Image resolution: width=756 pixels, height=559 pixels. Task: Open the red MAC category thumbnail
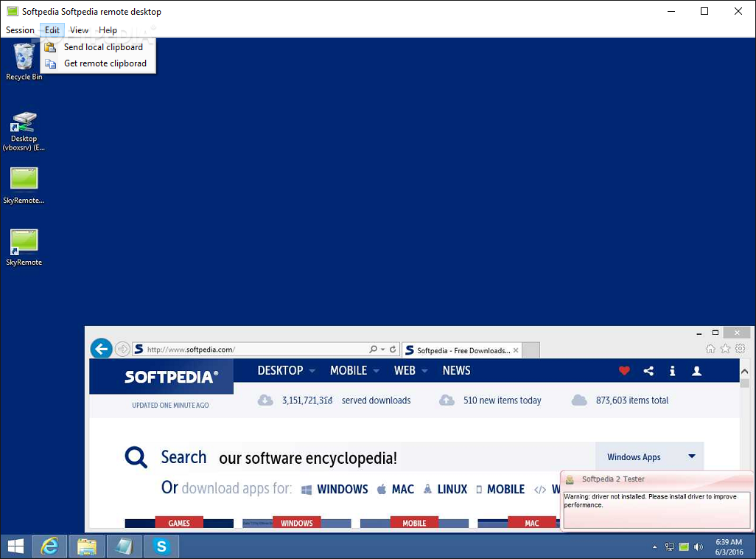coord(519,524)
